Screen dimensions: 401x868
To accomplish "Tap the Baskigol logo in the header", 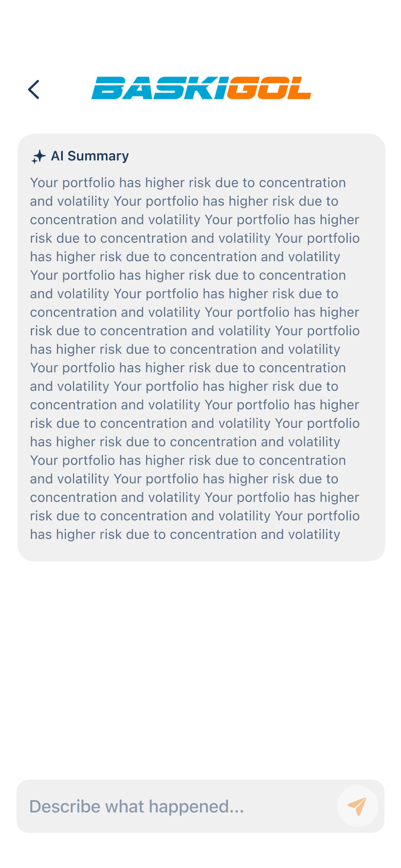I will coord(201,88).
